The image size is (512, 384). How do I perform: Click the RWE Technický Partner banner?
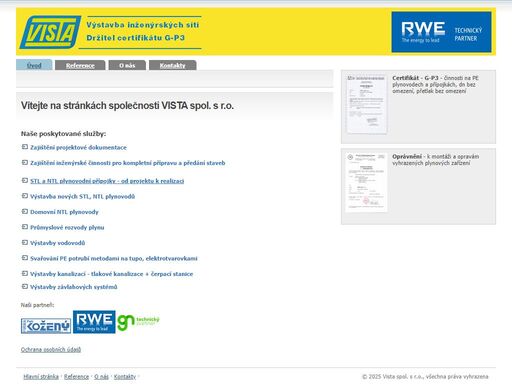point(441,32)
